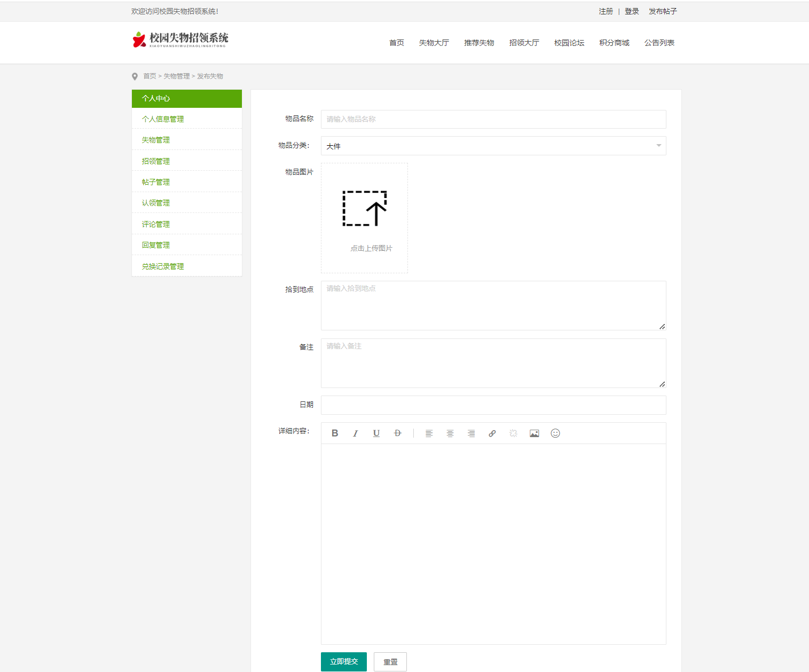Image resolution: width=809 pixels, height=672 pixels.
Task: Insert a hyperlink via link icon
Action: 492,433
